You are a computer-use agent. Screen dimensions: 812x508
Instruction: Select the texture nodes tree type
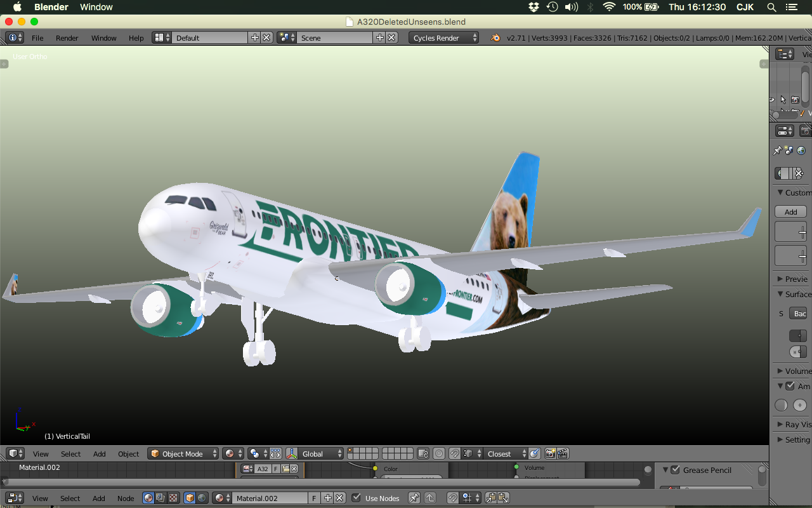point(172,498)
